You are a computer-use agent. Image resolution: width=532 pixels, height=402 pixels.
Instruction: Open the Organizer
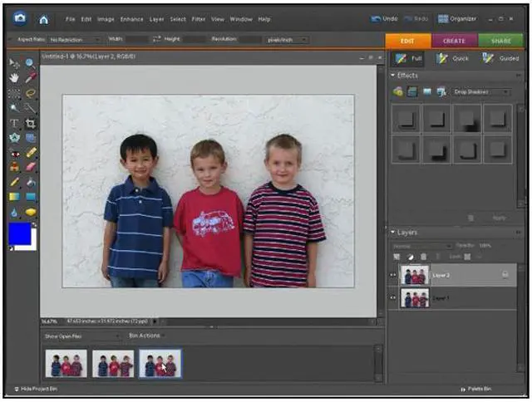point(457,18)
